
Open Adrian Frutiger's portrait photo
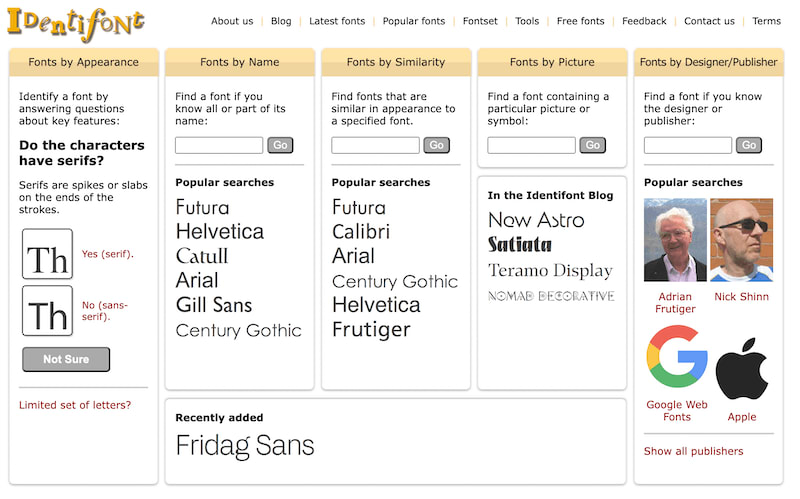675,240
